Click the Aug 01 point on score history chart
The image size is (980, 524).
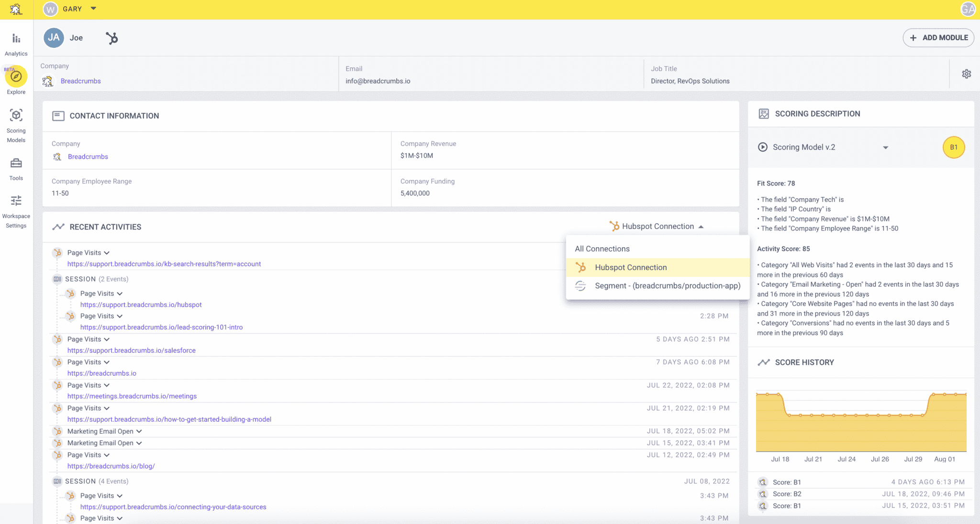945,394
